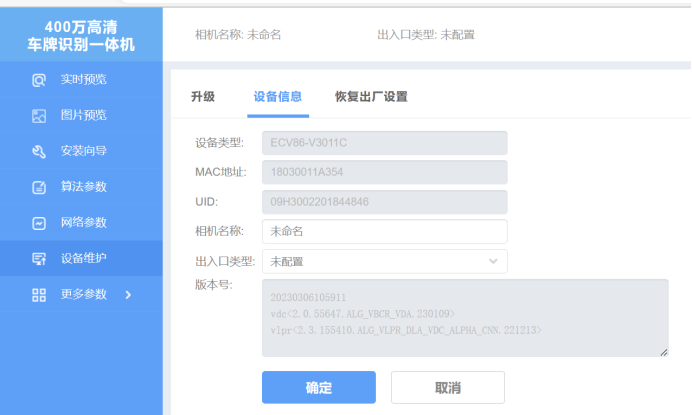Image resolution: width=692 pixels, height=415 pixels.
Task: Open the 出入口类型 dropdown arrow
Action: pyautogui.click(x=493, y=261)
